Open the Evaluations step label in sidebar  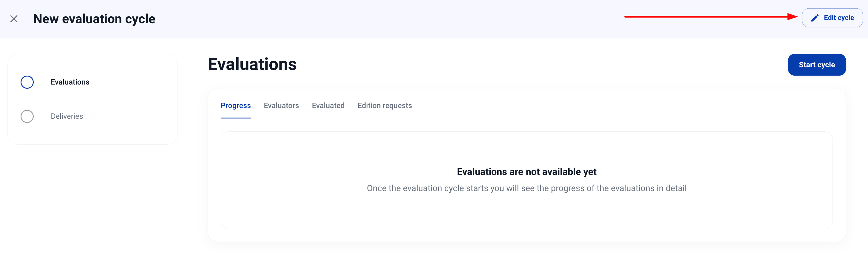click(x=70, y=82)
